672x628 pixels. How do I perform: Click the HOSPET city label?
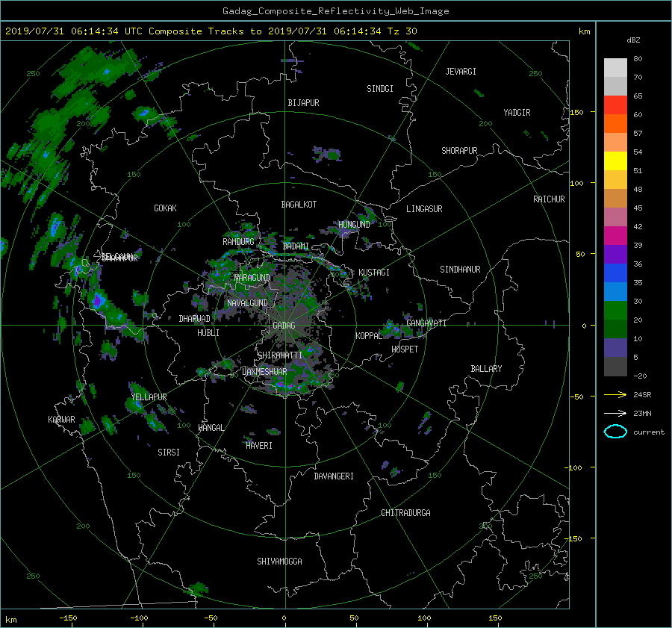(405, 349)
